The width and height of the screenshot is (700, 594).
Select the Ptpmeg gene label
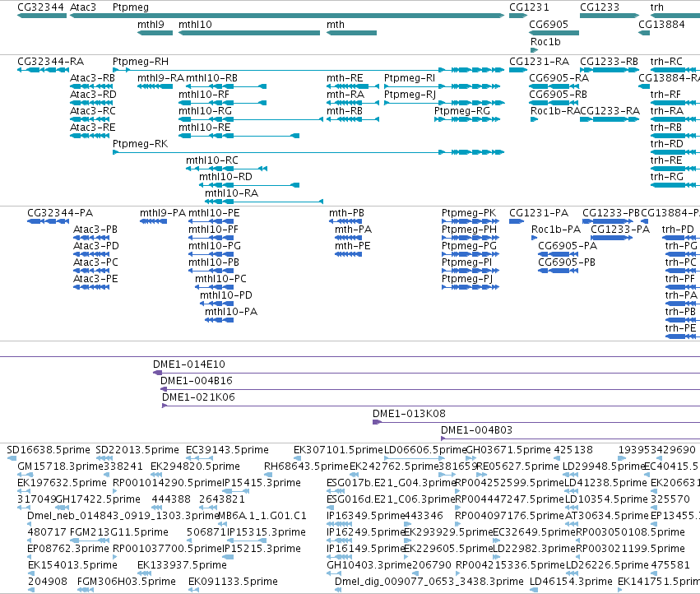click(x=131, y=7)
